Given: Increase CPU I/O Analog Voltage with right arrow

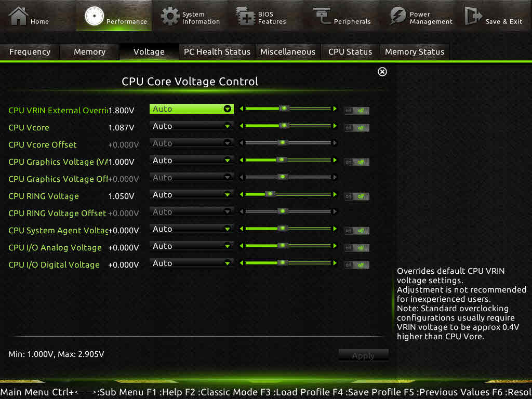Looking at the screenshot, I should pyautogui.click(x=335, y=246).
